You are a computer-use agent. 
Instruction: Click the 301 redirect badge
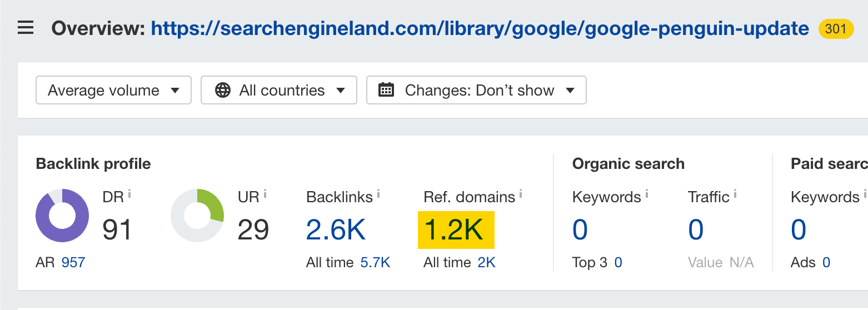836,28
